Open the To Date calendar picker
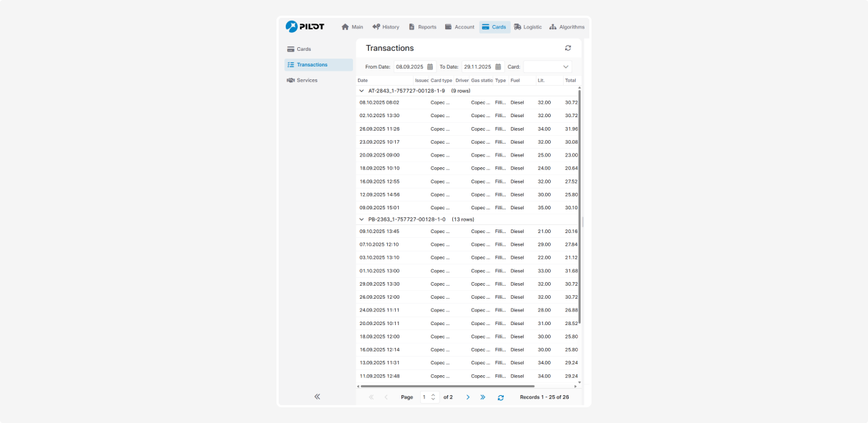This screenshot has width=868, height=423. tap(498, 66)
